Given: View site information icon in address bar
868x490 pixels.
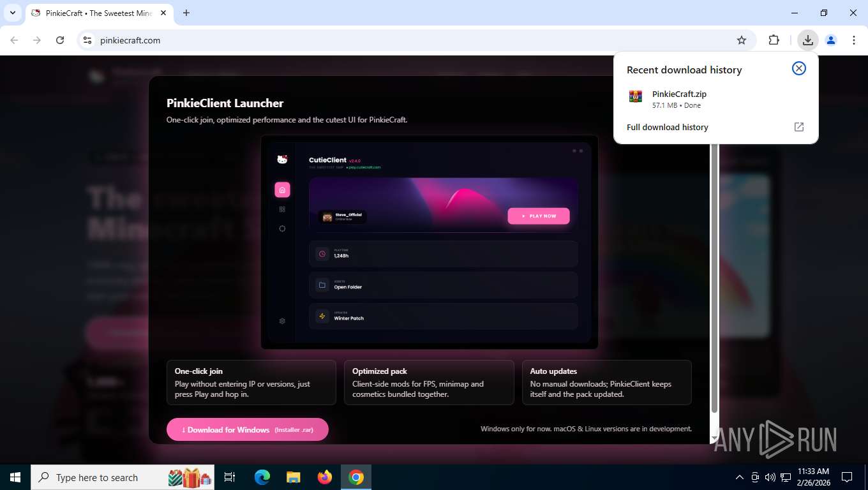Looking at the screenshot, I should coord(88,40).
